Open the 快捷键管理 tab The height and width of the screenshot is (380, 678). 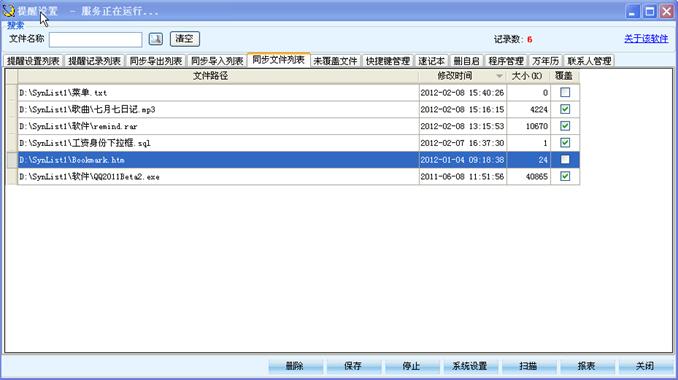[388, 61]
